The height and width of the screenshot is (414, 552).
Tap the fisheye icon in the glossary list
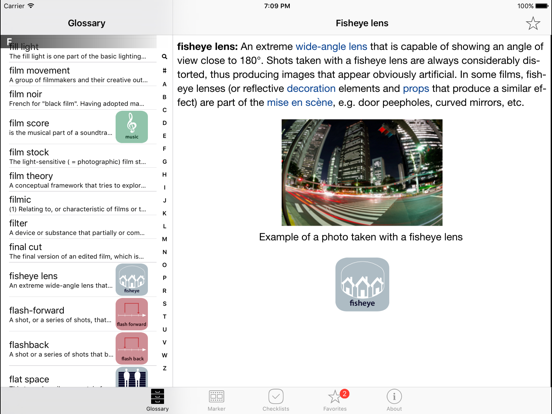(x=132, y=280)
